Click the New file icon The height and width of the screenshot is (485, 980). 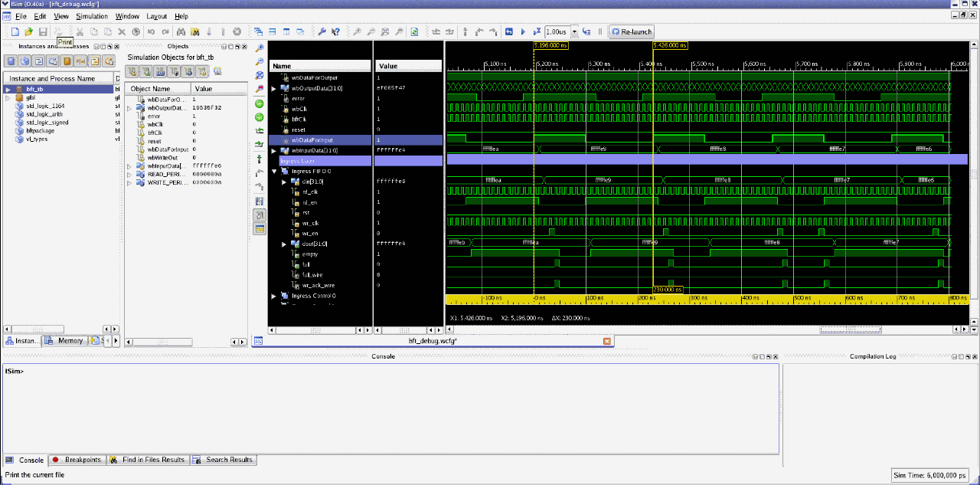click(15, 31)
